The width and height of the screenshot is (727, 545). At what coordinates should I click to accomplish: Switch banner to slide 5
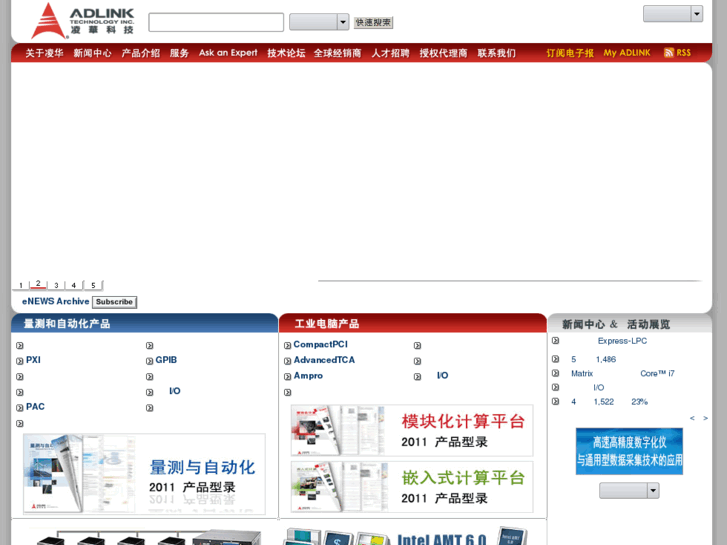pyautogui.click(x=93, y=285)
